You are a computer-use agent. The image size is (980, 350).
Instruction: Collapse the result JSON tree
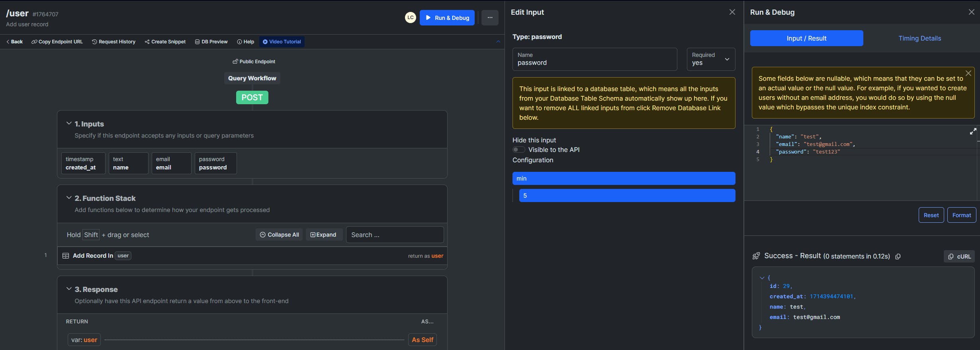coord(762,278)
